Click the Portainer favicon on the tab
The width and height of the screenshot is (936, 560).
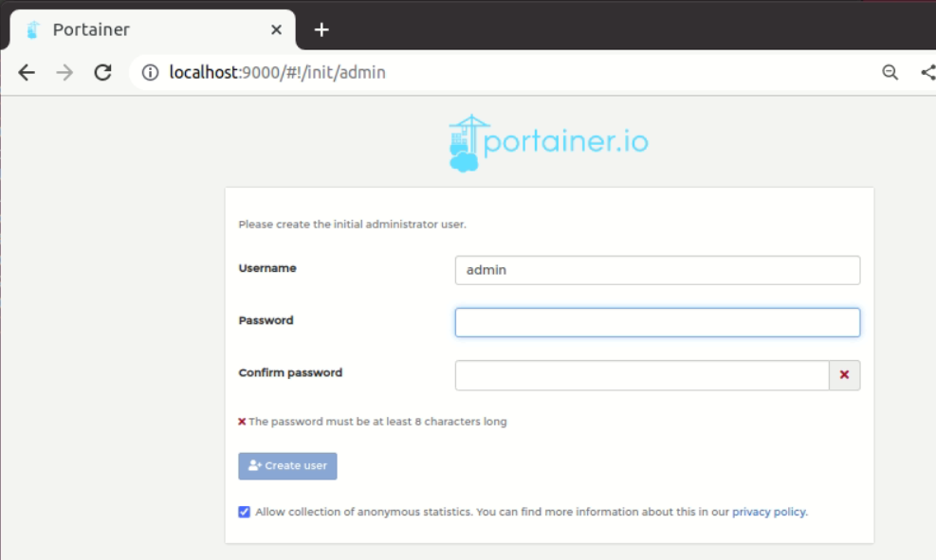coord(33,29)
